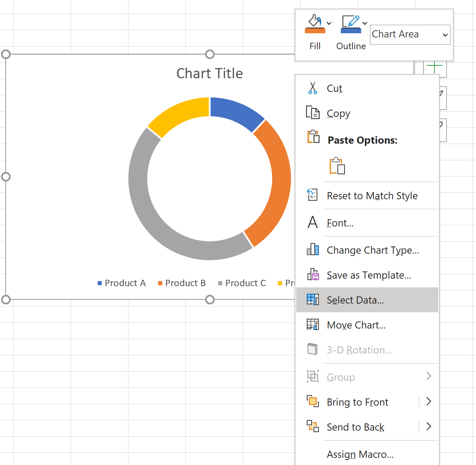The image size is (476, 465).
Task: Click the bottom-center chart resize handle
Action: pos(210,300)
